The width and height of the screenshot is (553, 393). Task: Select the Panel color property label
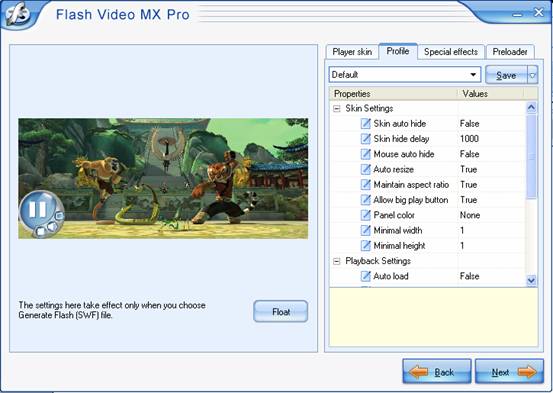(x=394, y=215)
